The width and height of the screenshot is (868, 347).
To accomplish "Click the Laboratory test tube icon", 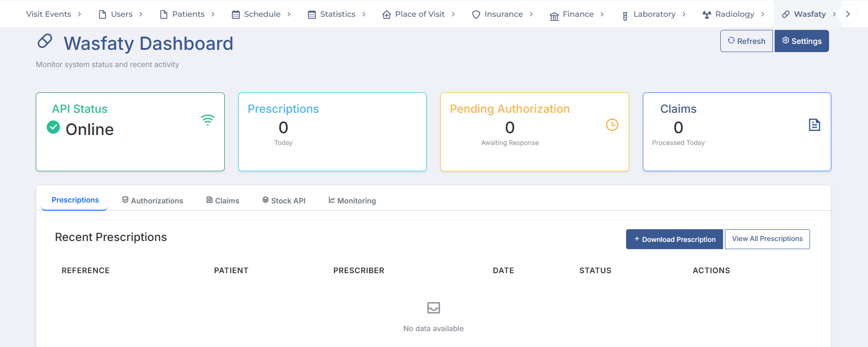I will click(x=625, y=16).
